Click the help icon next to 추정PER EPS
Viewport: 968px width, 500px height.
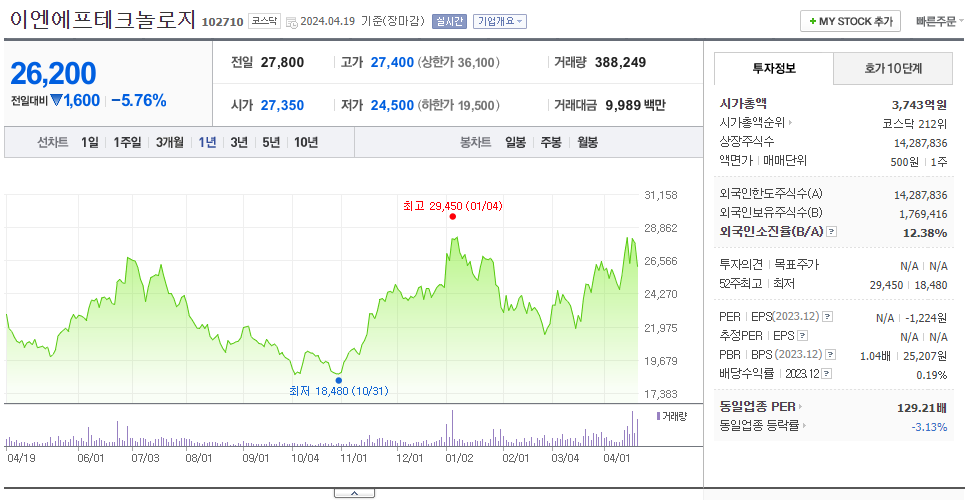tap(803, 336)
